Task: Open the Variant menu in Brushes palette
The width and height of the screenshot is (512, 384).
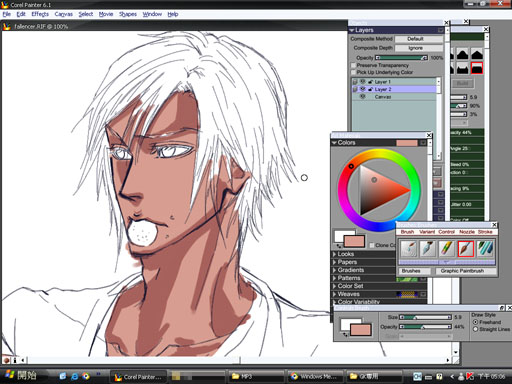Action: [x=427, y=232]
